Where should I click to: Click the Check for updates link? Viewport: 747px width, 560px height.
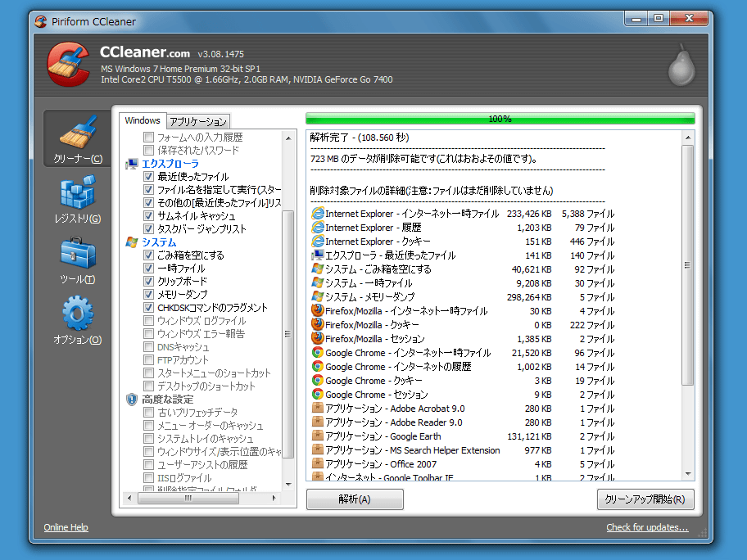(x=647, y=527)
